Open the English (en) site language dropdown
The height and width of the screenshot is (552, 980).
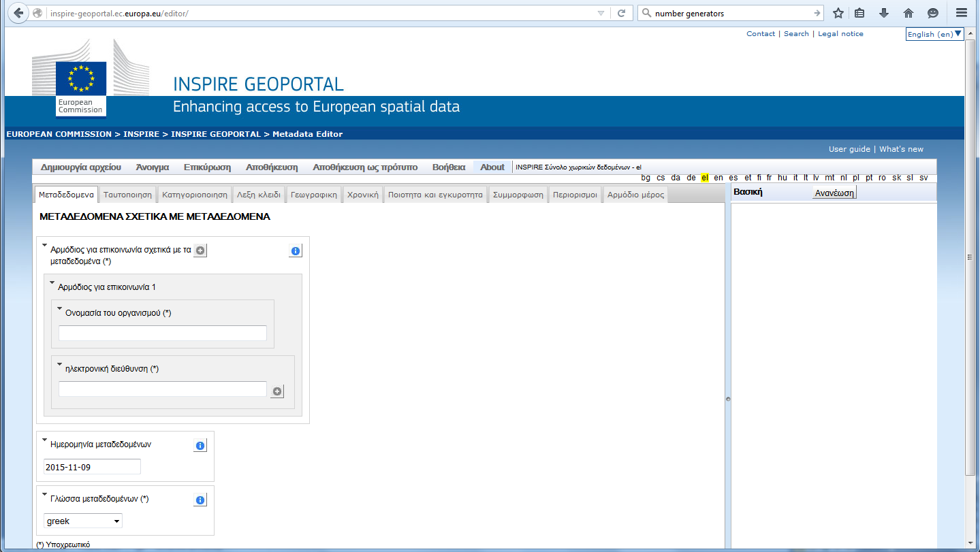point(934,34)
